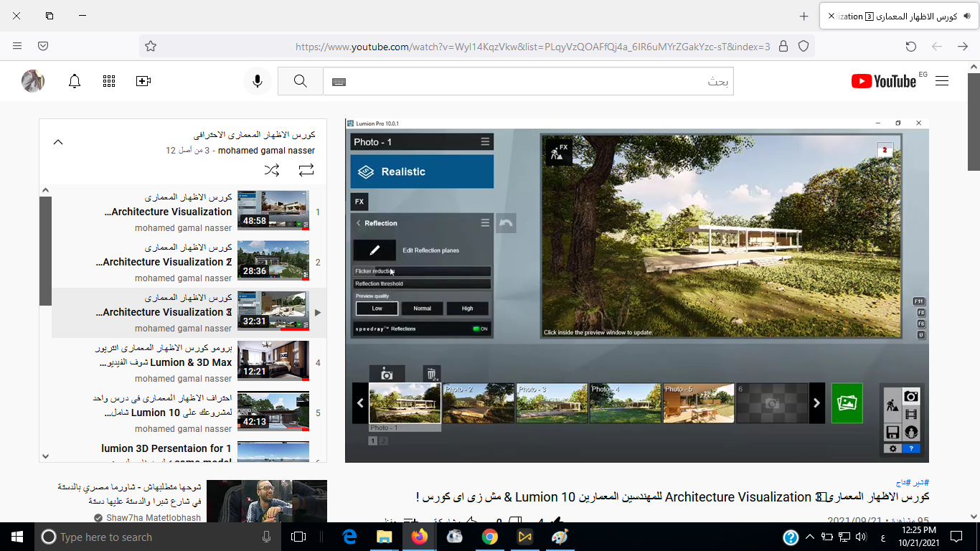The image size is (980, 551).
Task: Open playlist video 5 thumbnail 42:13
Action: pos(273,413)
